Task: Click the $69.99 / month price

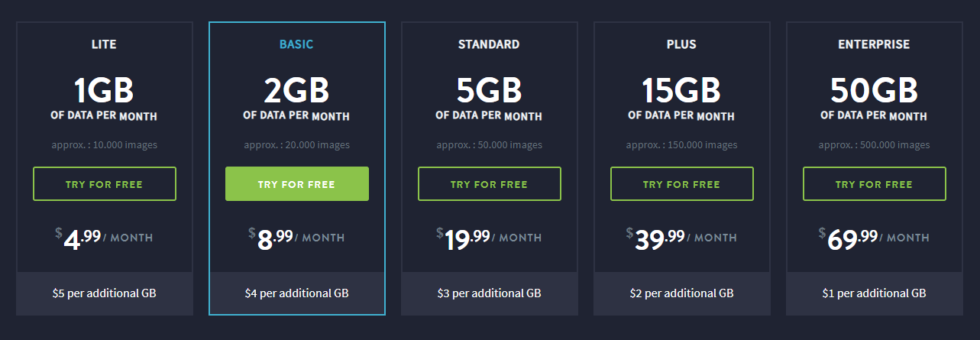Action: tap(875, 239)
